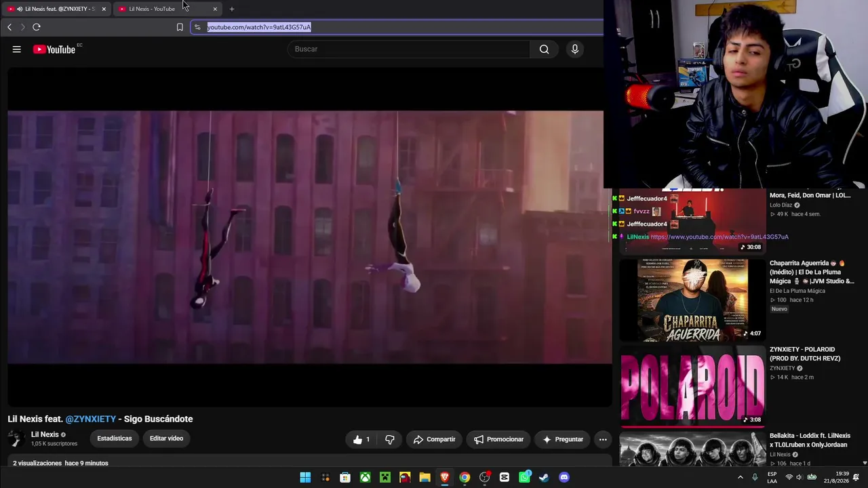Open Mora, Feid, Don Omar video title
868x488 pixels.
(810, 195)
